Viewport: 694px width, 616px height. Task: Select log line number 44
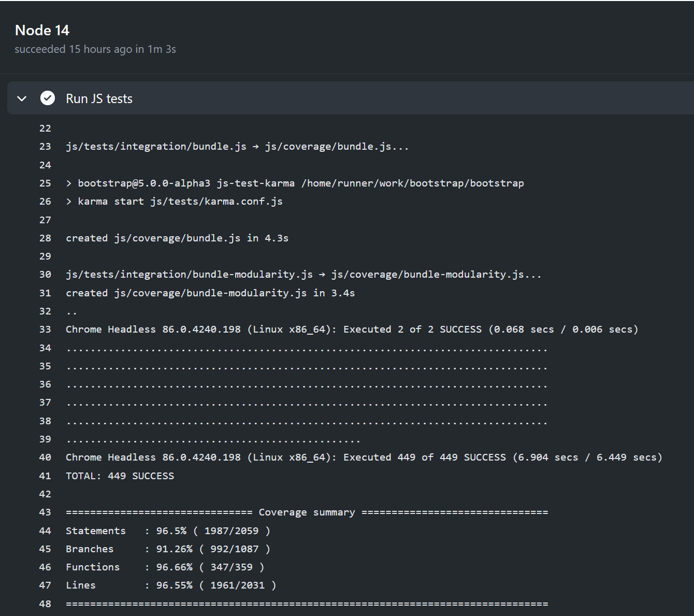click(x=45, y=531)
